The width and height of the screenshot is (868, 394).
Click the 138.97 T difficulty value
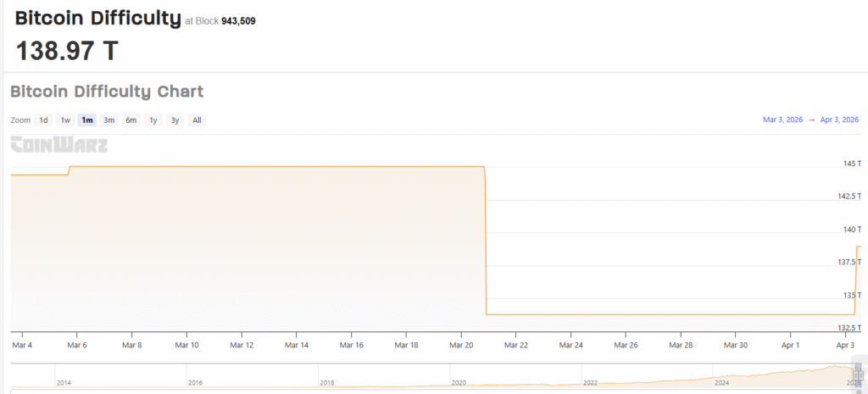[67, 51]
